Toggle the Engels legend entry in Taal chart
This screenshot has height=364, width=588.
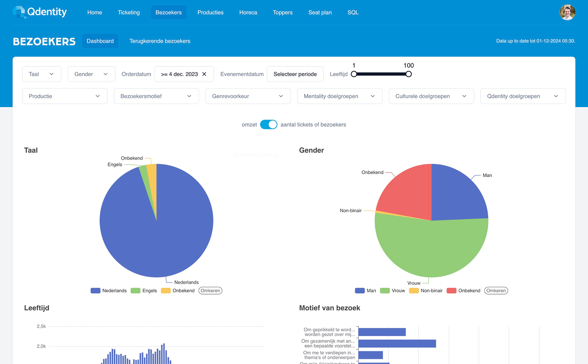tap(144, 291)
